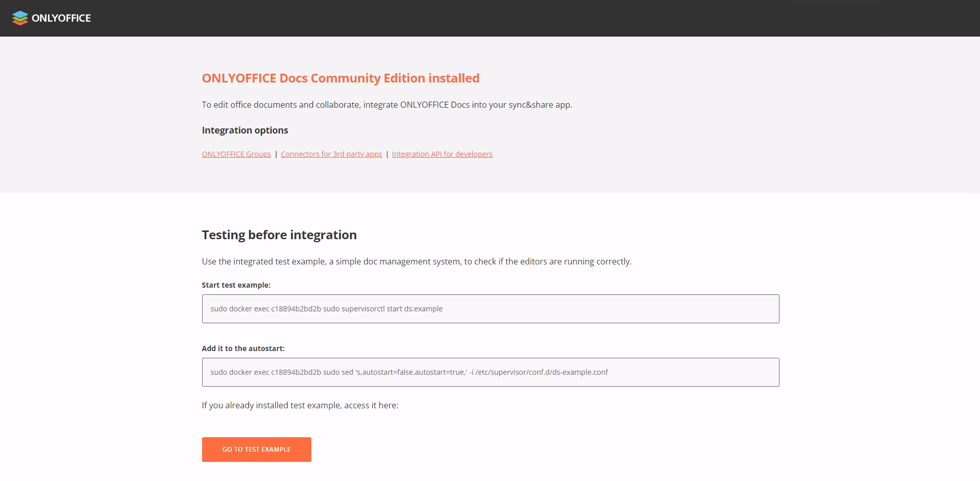
Task: Open Connectors for 3rd party apps
Action: [x=331, y=154]
